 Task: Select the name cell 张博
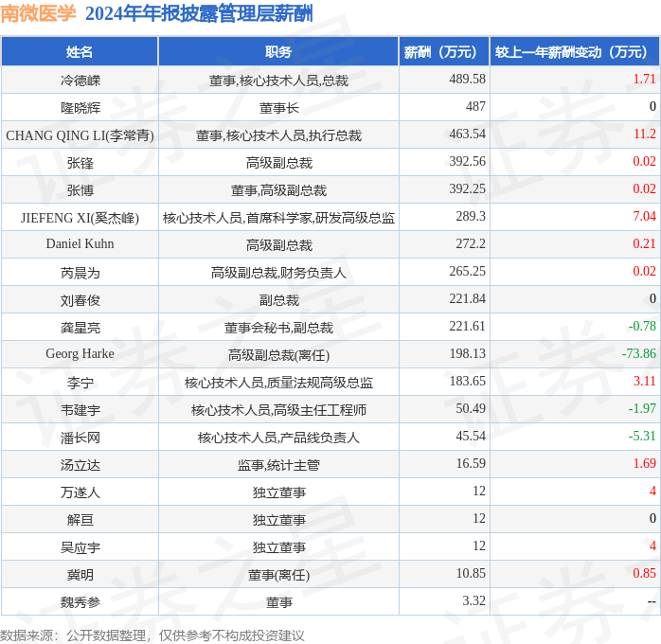pyautogui.click(x=80, y=190)
